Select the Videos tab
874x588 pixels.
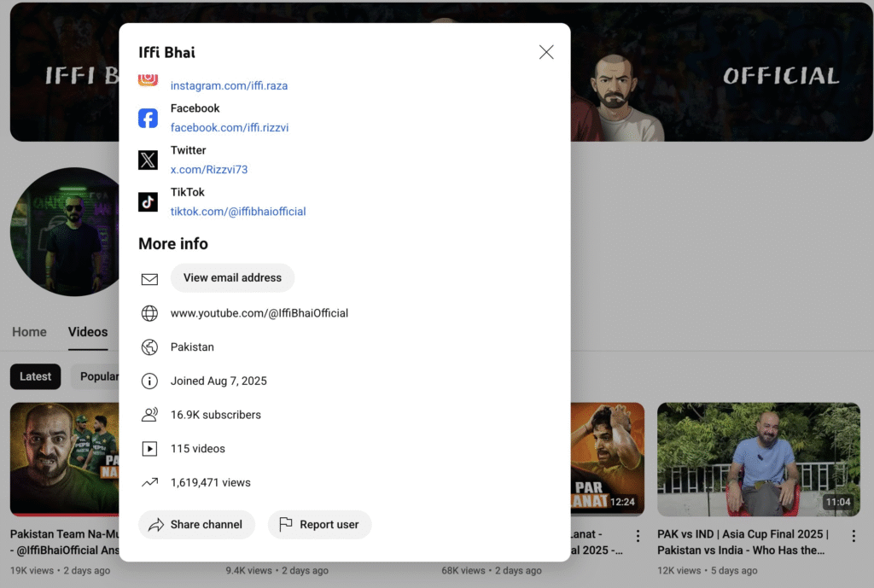88,332
